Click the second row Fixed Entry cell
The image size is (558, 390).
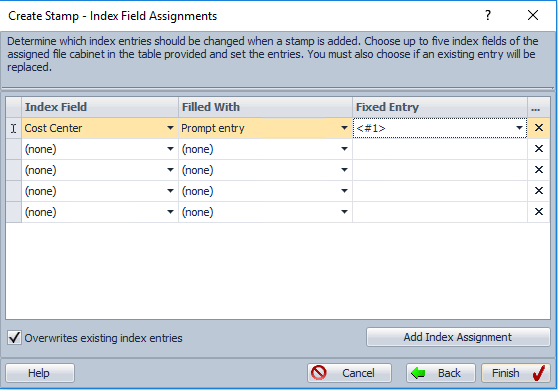click(440, 149)
